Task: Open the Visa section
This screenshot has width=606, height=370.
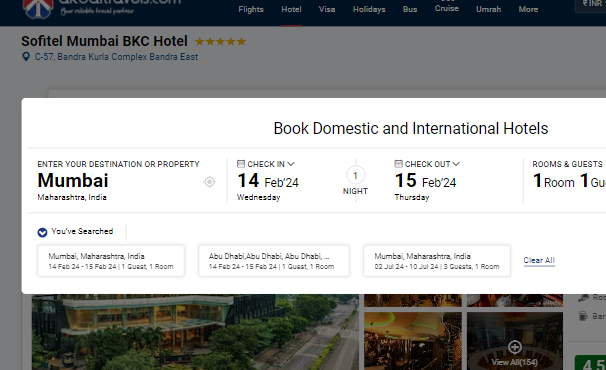Action: click(x=327, y=9)
